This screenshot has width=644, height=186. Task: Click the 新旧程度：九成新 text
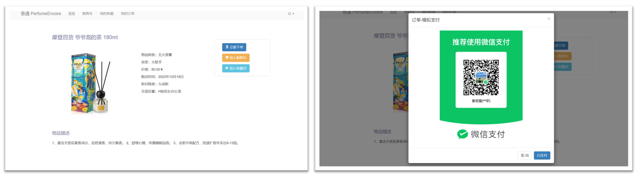coord(155,84)
